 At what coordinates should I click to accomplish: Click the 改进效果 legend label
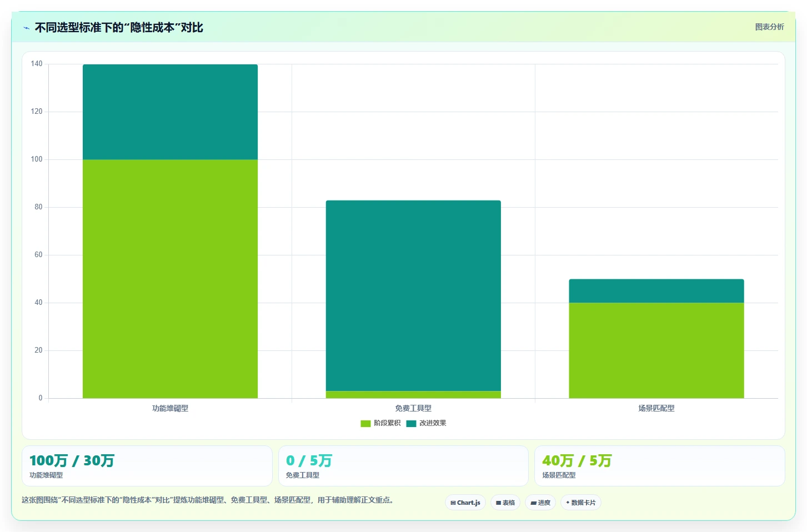433,423
